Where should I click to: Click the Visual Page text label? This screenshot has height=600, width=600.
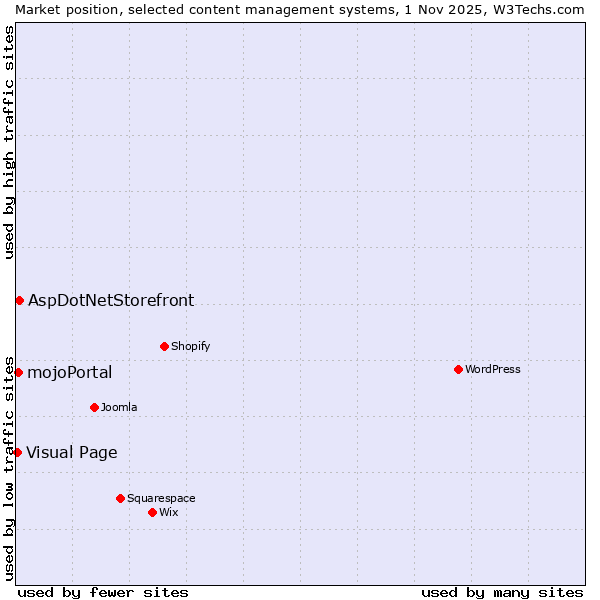[x=72, y=453]
